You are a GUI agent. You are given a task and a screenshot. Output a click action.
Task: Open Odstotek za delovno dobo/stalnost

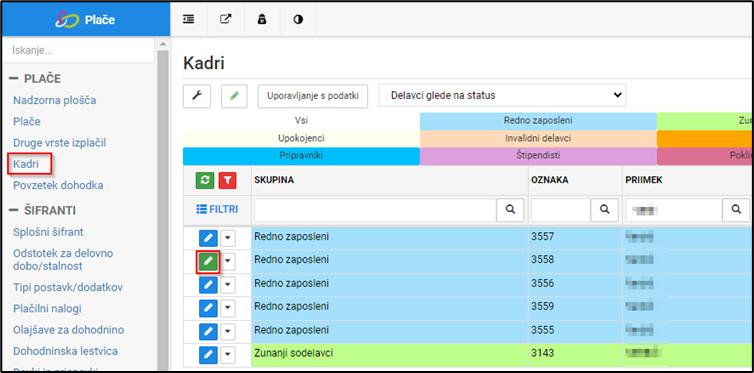click(63, 260)
